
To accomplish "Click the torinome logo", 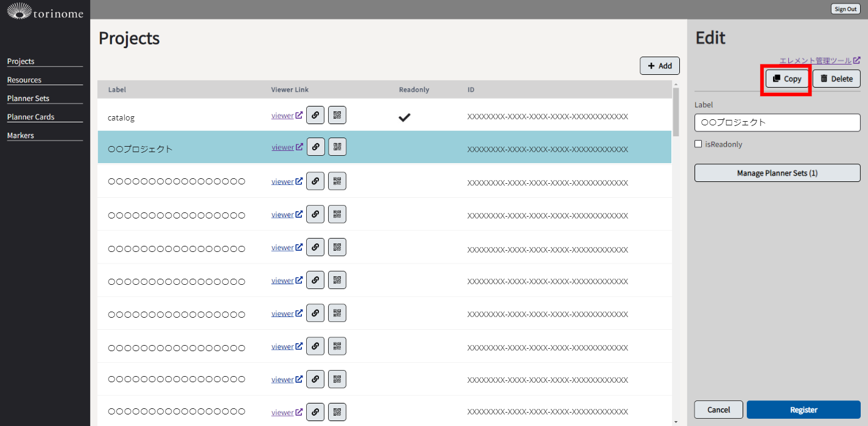I will [45, 10].
